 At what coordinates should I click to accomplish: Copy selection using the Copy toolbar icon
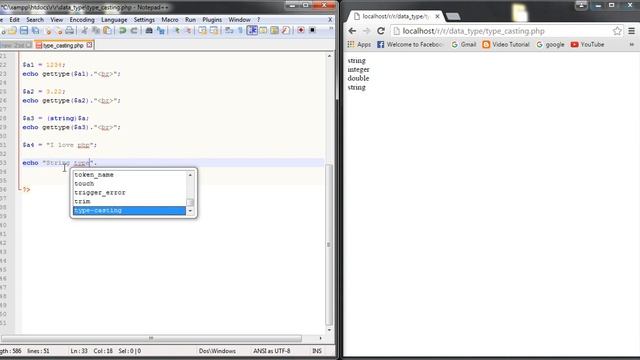point(96,31)
